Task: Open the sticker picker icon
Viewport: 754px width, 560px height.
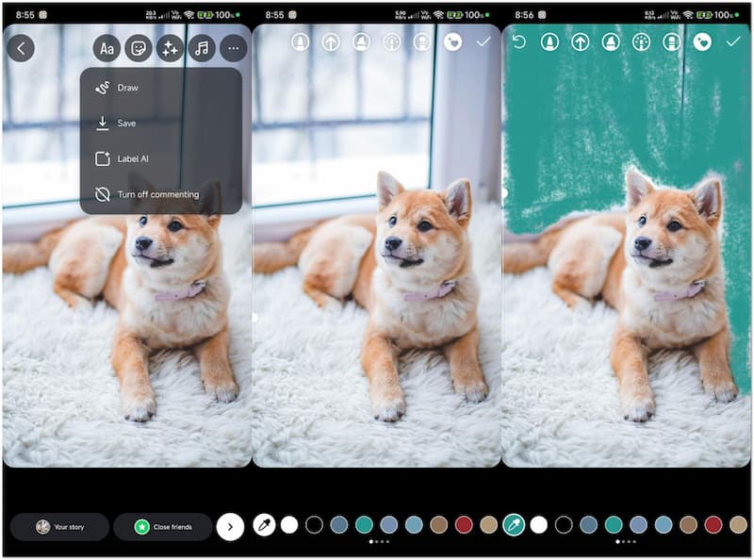Action: (x=139, y=48)
